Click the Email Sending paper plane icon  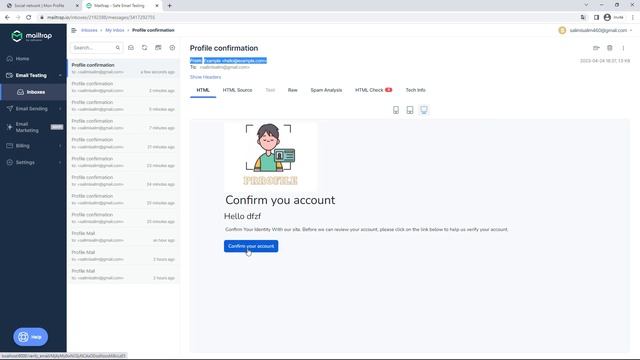click(10, 109)
